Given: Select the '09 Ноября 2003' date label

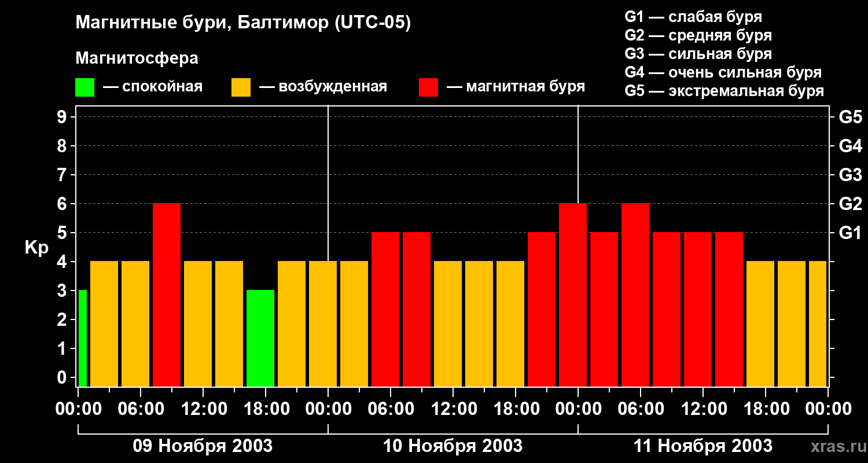Looking at the screenshot, I should pyautogui.click(x=203, y=446).
